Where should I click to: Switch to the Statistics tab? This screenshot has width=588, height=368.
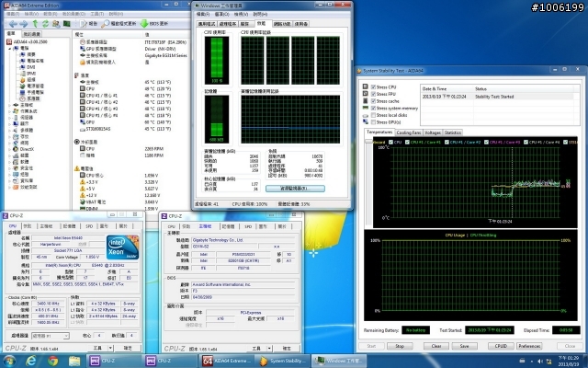tap(453, 132)
